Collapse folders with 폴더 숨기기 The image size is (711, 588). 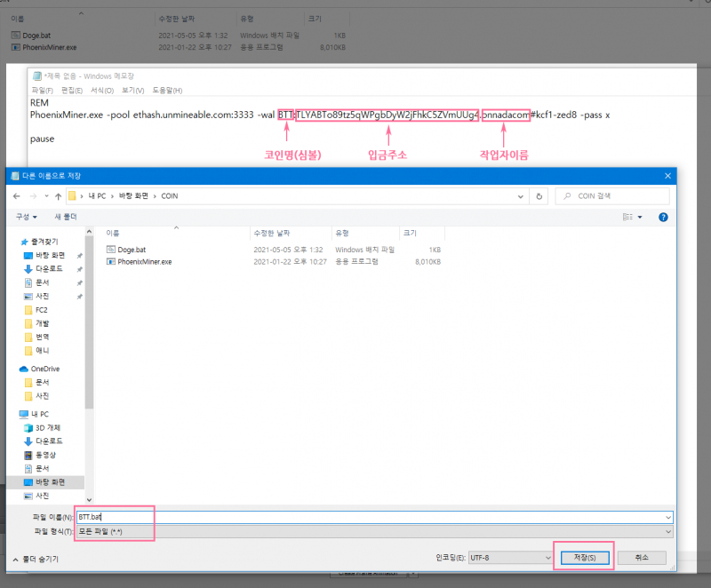point(36,559)
